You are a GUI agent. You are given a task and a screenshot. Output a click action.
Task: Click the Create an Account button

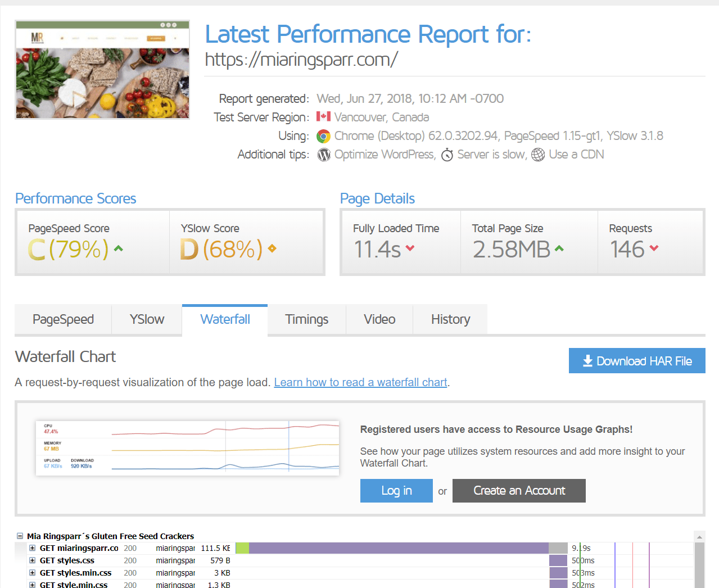518,491
